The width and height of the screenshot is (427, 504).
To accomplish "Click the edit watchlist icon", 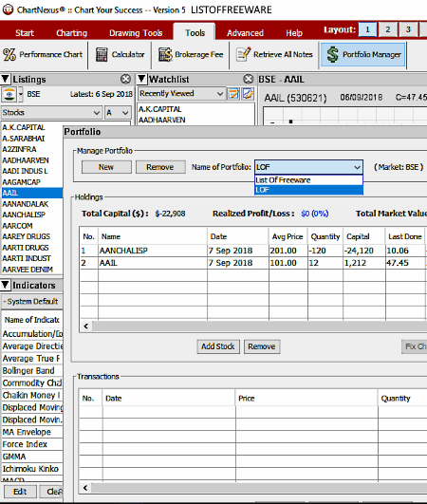I will tap(248, 94).
